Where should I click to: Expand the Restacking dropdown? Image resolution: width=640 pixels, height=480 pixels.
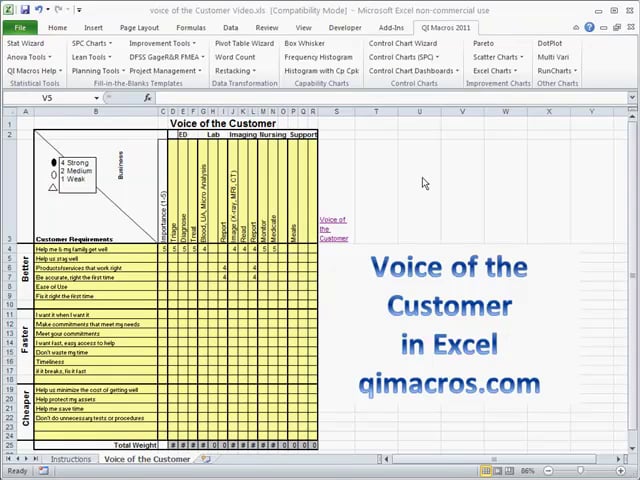click(x=236, y=71)
